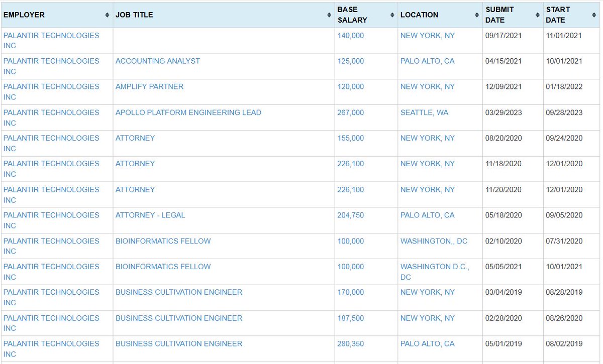This screenshot has width=603, height=364.
Task: Open NEW YORK, NY link in 140,000 salary row
Action: point(428,35)
